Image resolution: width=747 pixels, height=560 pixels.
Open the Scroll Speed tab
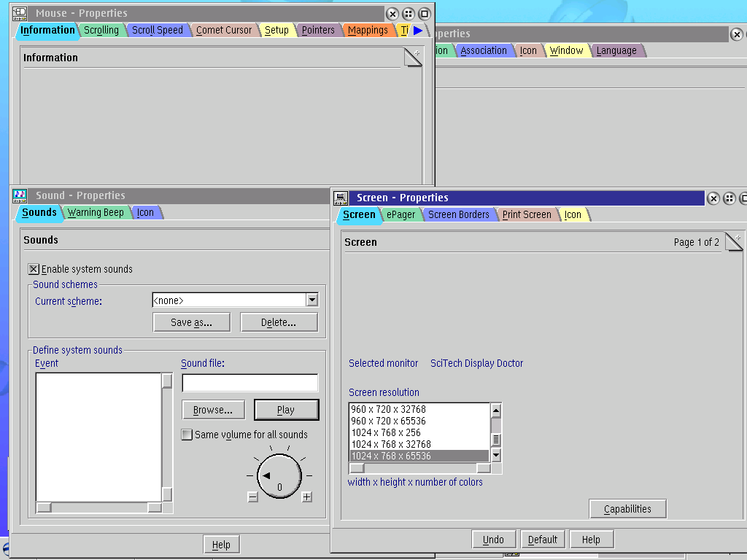158,31
